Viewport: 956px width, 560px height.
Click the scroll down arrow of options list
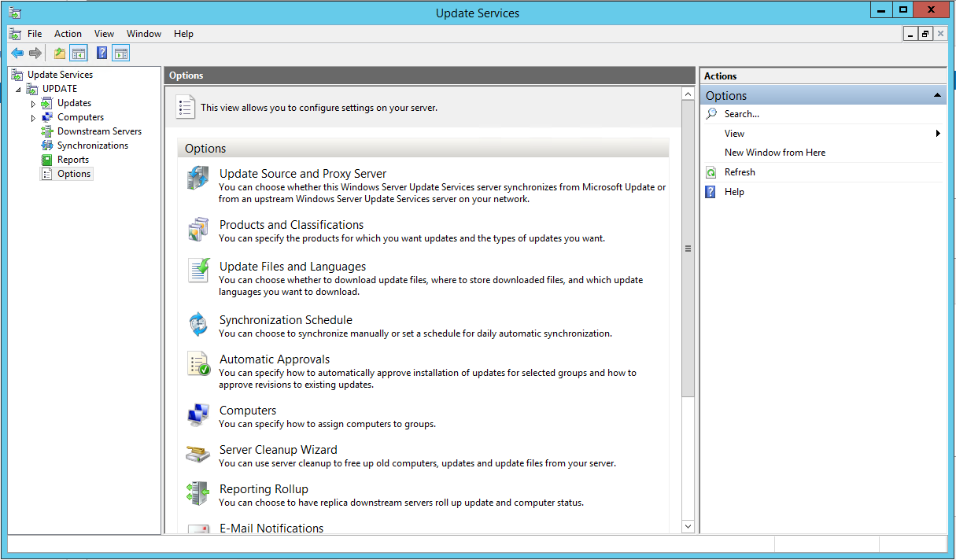[688, 526]
